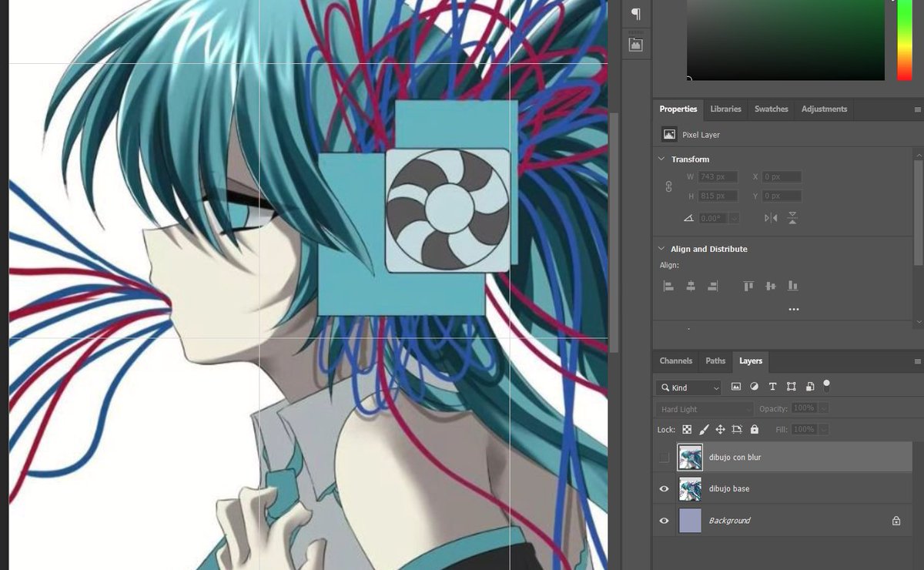The width and height of the screenshot is (924, 570).
Task: Click the rotation angle icon
Action: pos(688,219)
